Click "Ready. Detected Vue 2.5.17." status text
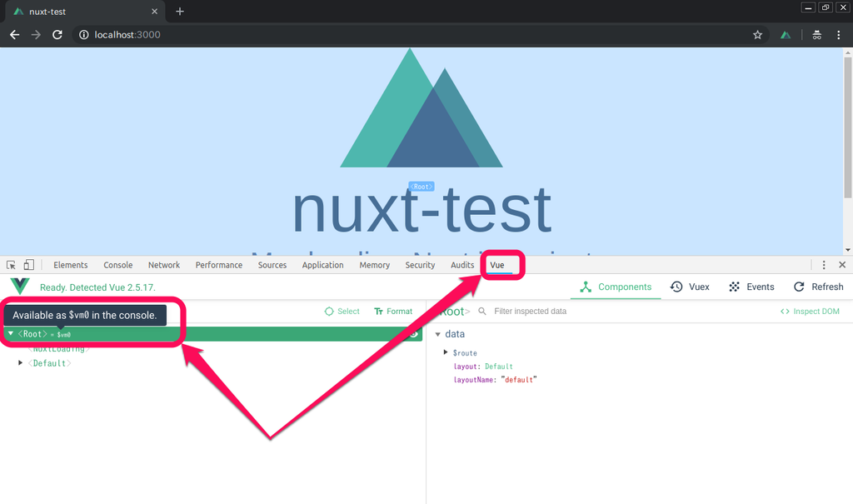 click(x=97, y=287)
